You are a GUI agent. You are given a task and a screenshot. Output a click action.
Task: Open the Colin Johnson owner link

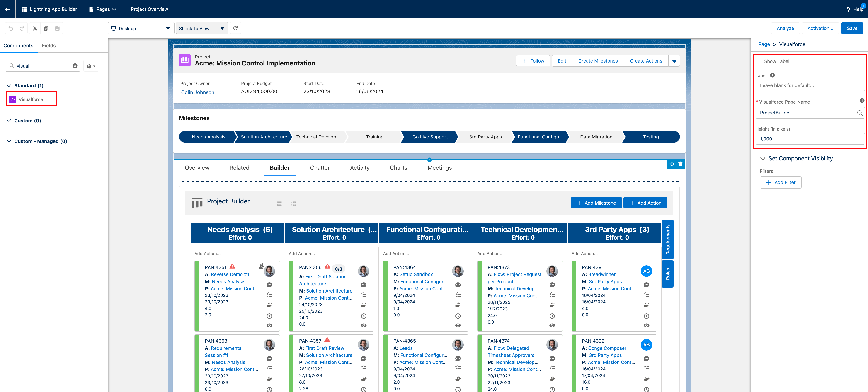(x=197, y=92)
